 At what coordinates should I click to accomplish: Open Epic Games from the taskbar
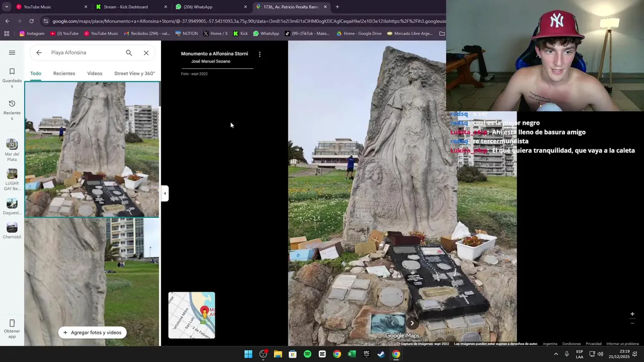(367, 354)
